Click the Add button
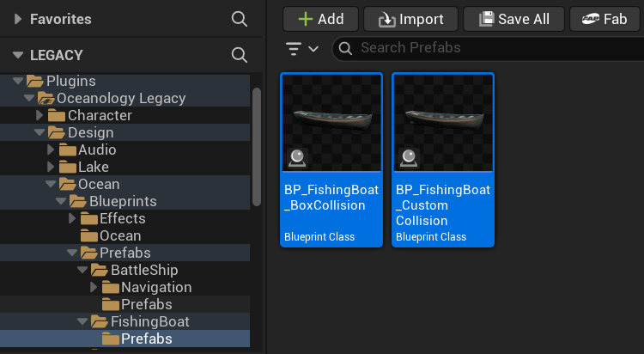The height and width of the screenshot is (354, 644). click(x=320, y=19)
